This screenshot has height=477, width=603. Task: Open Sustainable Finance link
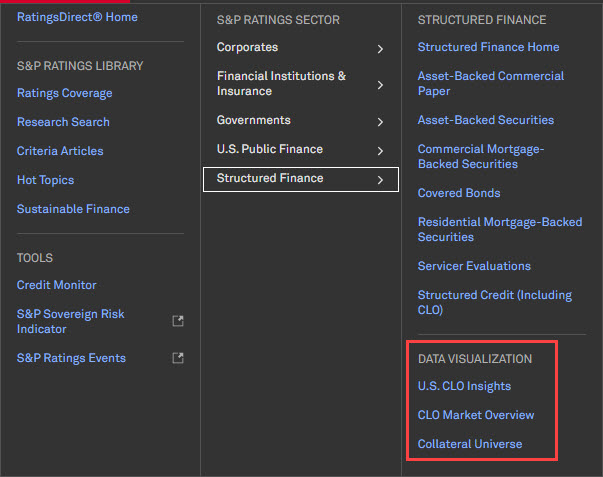coord(73,209)
